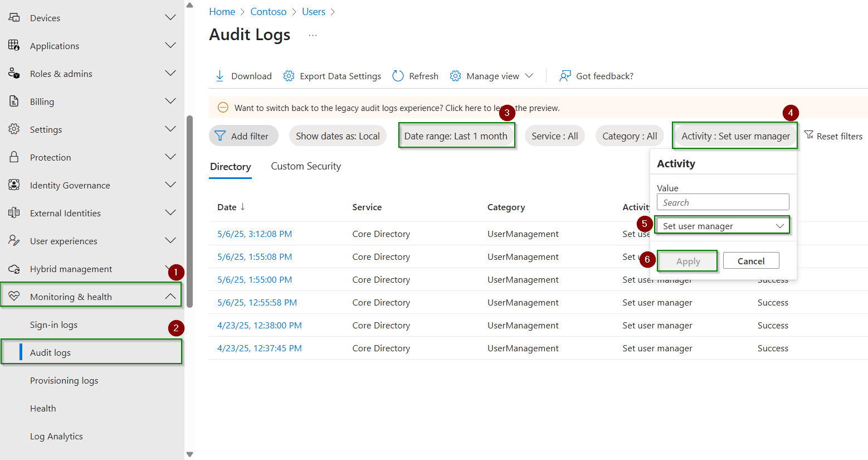
Task: Toggle Show dates as Local
Action: 337,135
